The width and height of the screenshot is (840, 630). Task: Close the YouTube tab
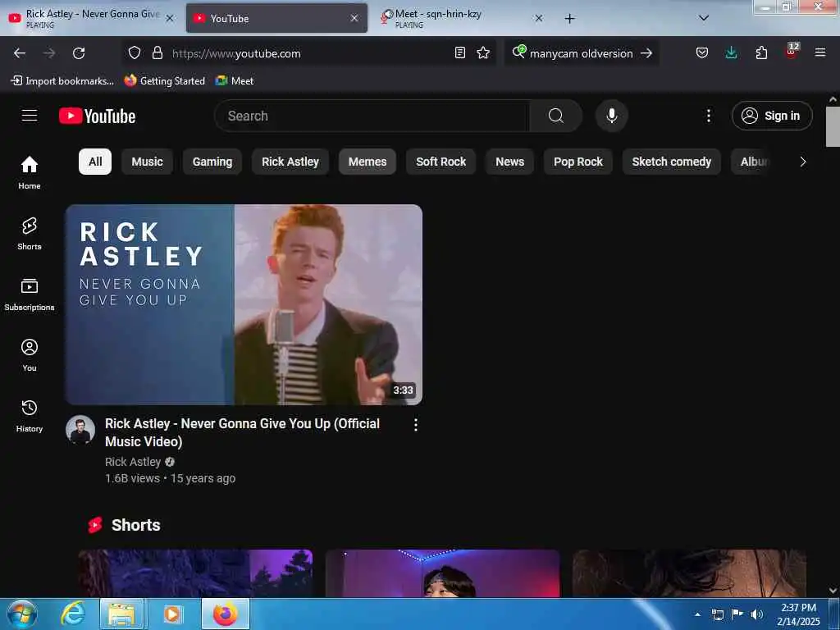(x=354, y=18)
